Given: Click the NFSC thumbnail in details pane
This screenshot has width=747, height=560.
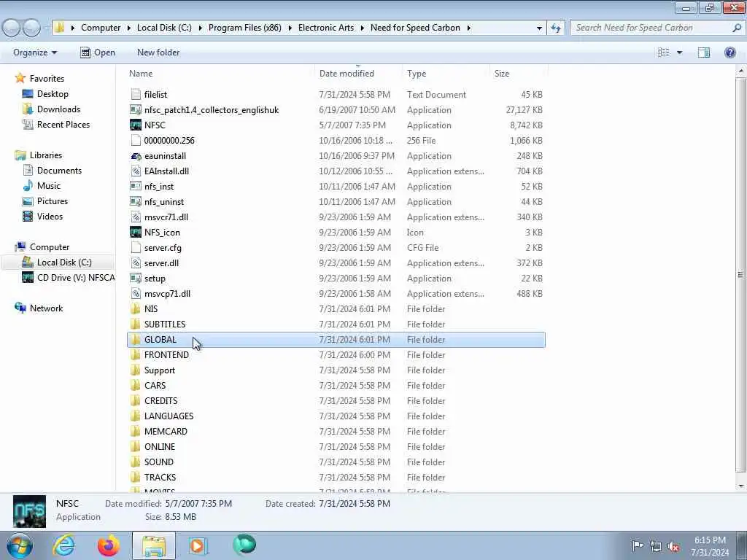Looking at the screenshot, I should point(29,511).
